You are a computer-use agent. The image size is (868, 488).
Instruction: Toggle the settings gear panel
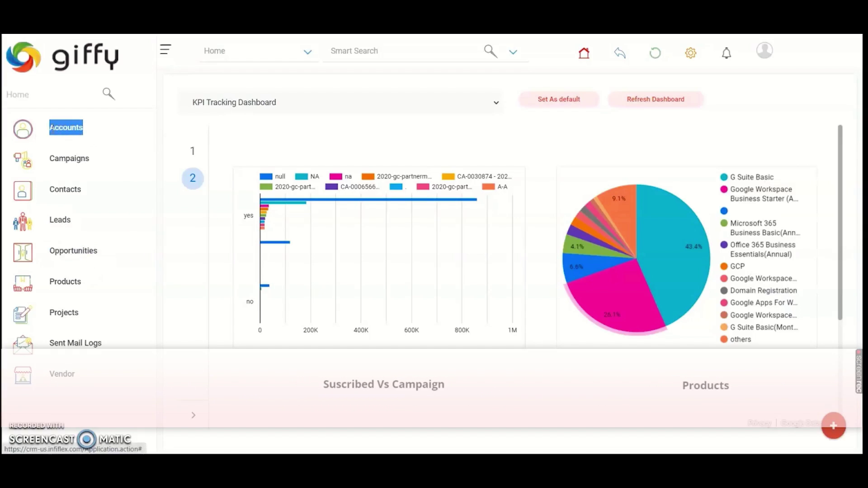coord(691,53)
